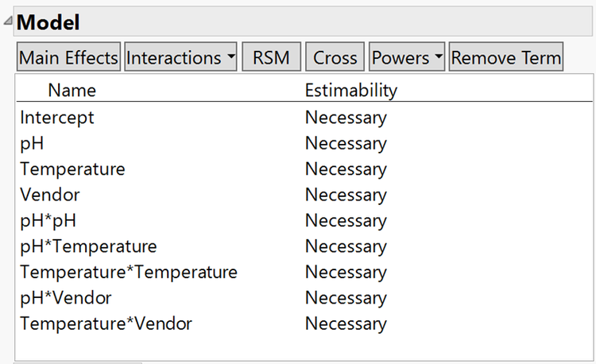Select the Temperature*Temperature term
Viewport: 596px width, 364px height.
129,272
